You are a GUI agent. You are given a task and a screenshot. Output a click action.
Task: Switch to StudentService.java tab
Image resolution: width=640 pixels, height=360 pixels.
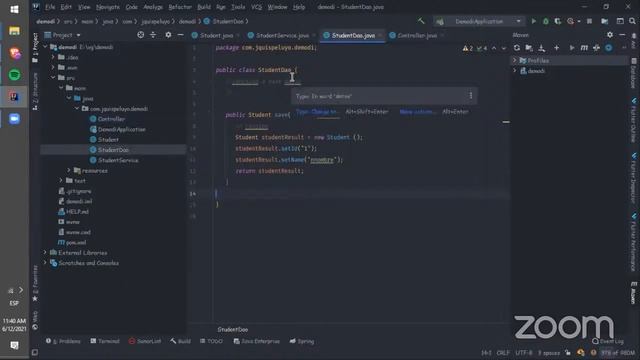[x=281, y=36]
